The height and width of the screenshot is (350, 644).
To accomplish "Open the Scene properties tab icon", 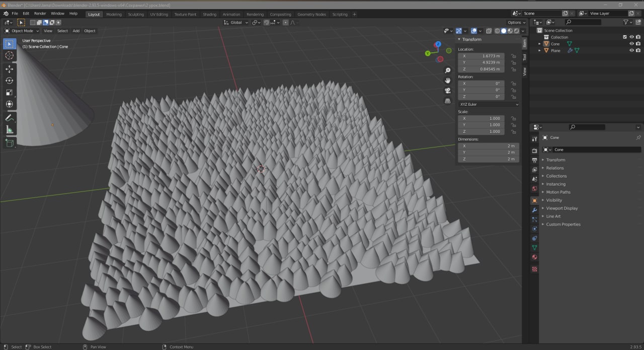I will click(x=534, y=179).
